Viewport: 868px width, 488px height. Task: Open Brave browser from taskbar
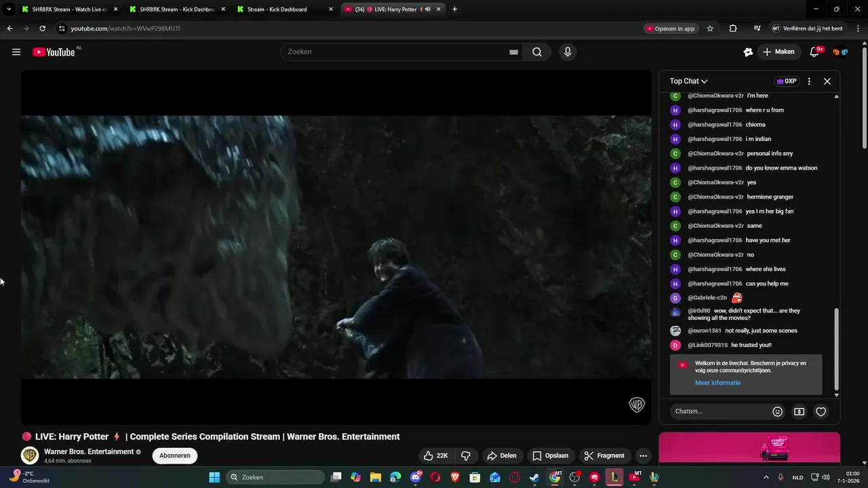(455, 477)
